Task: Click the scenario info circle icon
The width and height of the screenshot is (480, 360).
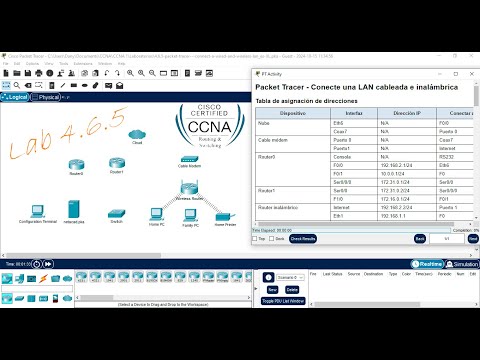Action: tap(268, 277)
